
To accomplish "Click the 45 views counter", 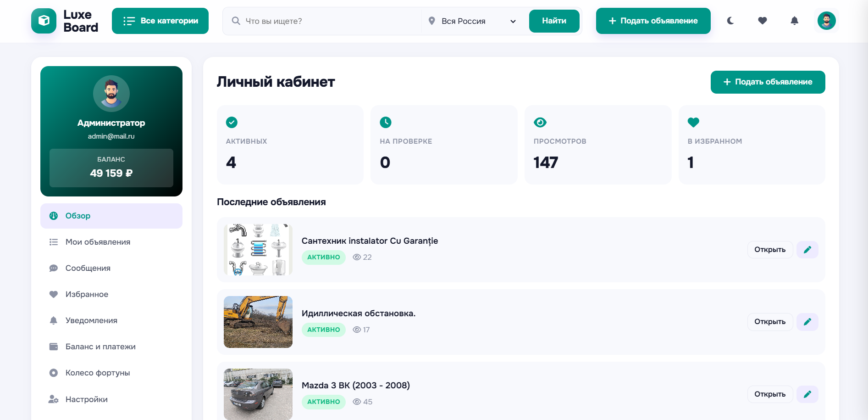I will pyautogui.click(x=363, y=402).
